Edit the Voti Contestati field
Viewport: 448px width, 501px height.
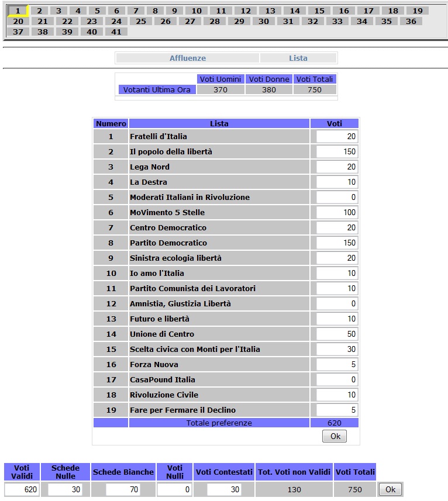click(223, 489)
